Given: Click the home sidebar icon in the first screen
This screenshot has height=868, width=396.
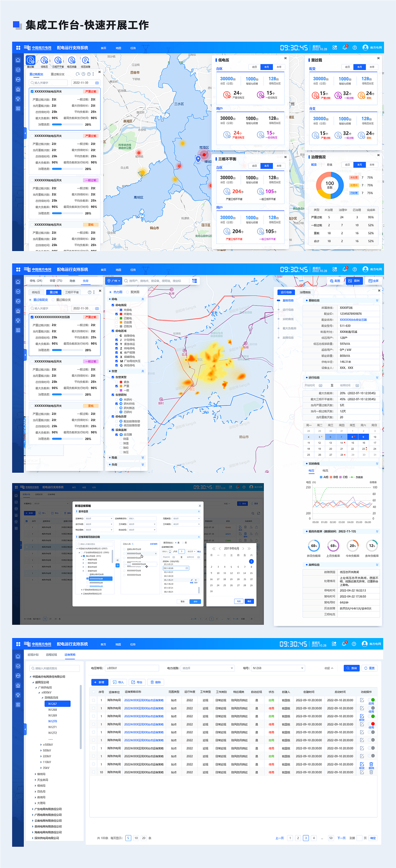Looking at the screenshot, I should [18, 60].
